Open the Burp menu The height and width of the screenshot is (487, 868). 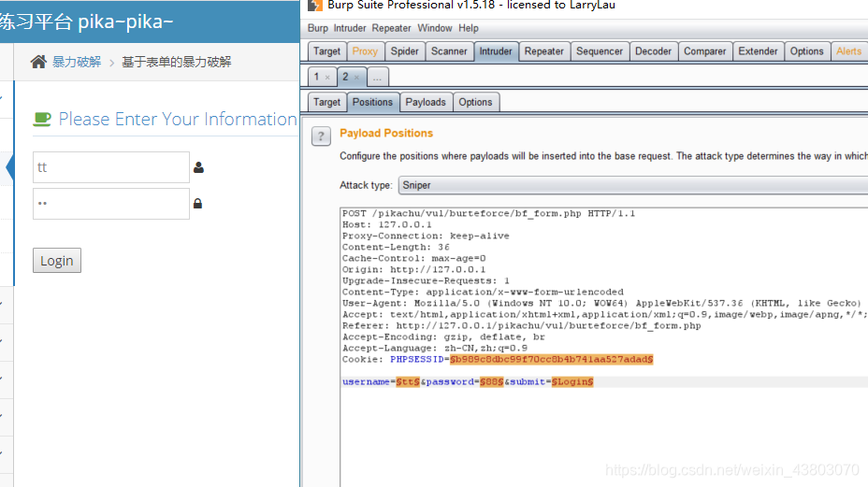(318, 28)
